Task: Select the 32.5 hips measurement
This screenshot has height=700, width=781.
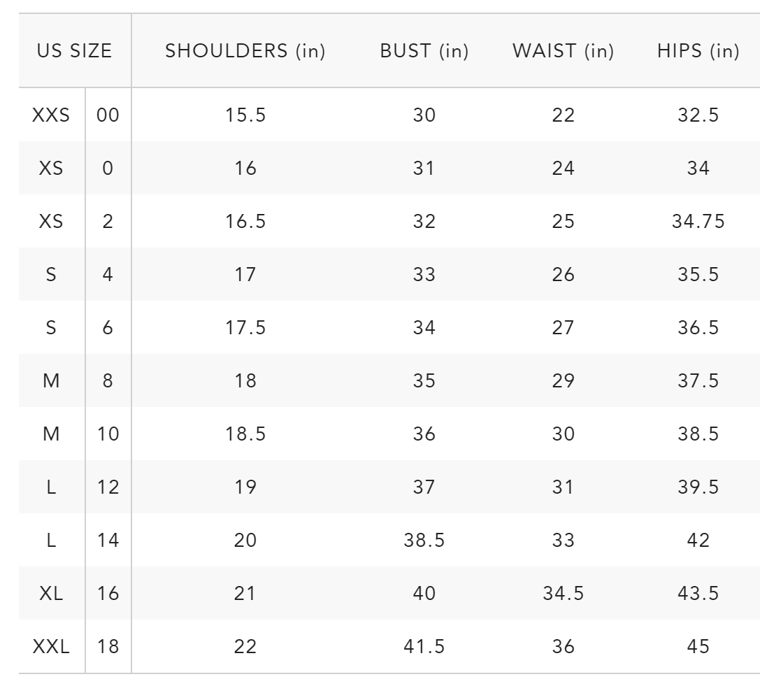Action: click(x=698, y=115)
